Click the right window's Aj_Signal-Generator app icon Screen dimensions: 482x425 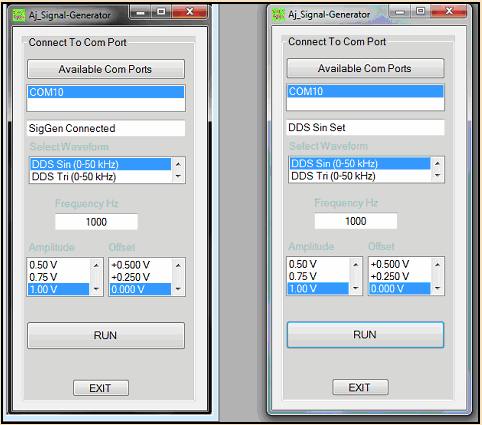click(x=278, y=14)
